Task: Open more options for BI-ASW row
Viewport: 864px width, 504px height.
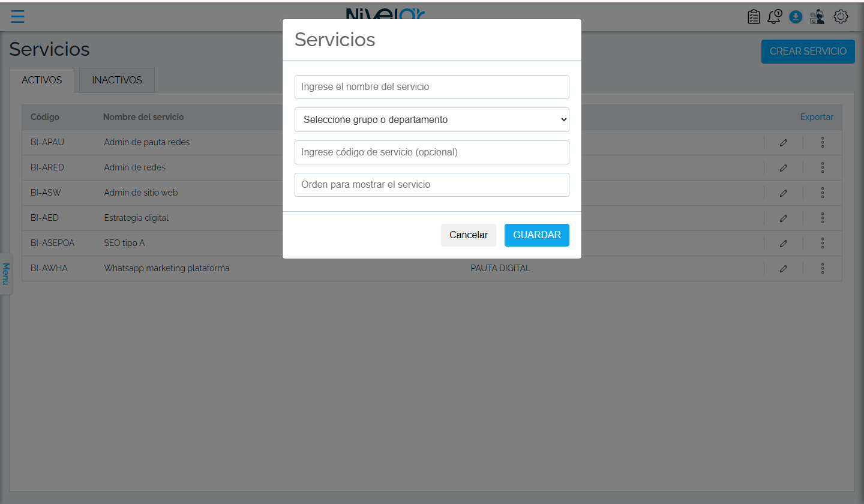Action: (x=823, y=193)
